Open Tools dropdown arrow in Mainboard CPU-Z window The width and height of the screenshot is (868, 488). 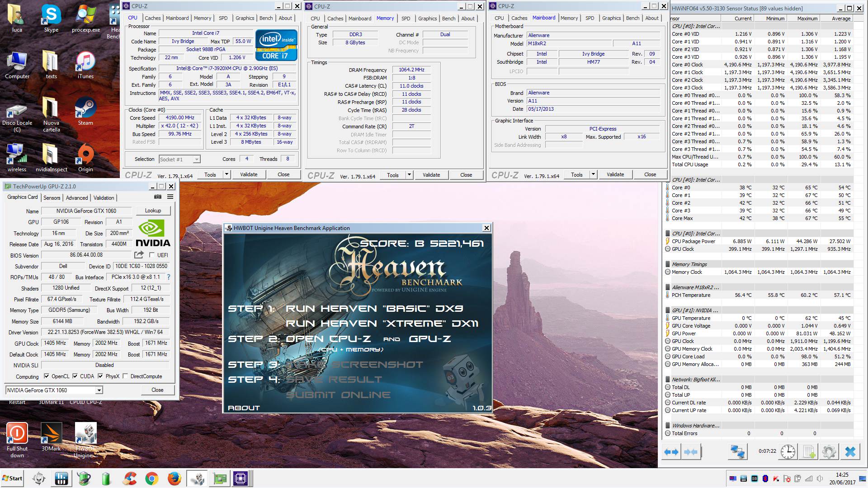tap(593, 174)
